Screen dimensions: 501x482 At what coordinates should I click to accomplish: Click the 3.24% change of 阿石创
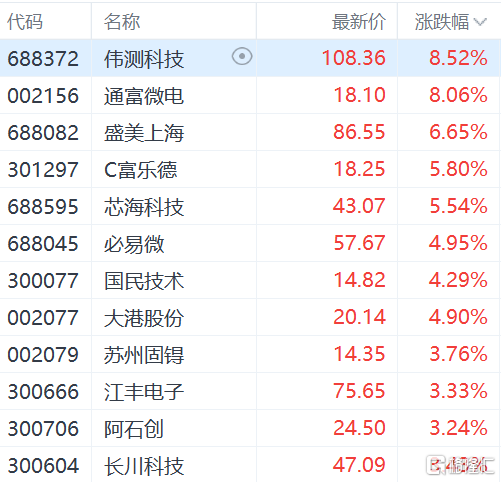(458, 428)
